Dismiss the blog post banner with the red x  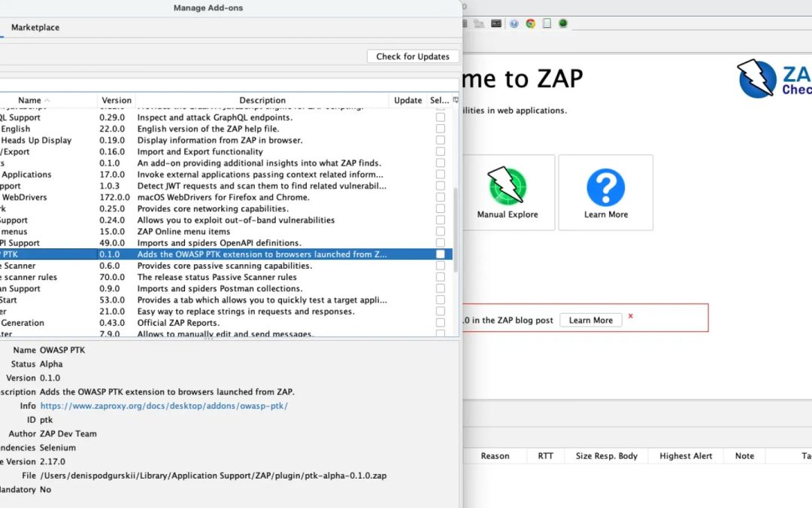tap(630, 316)
